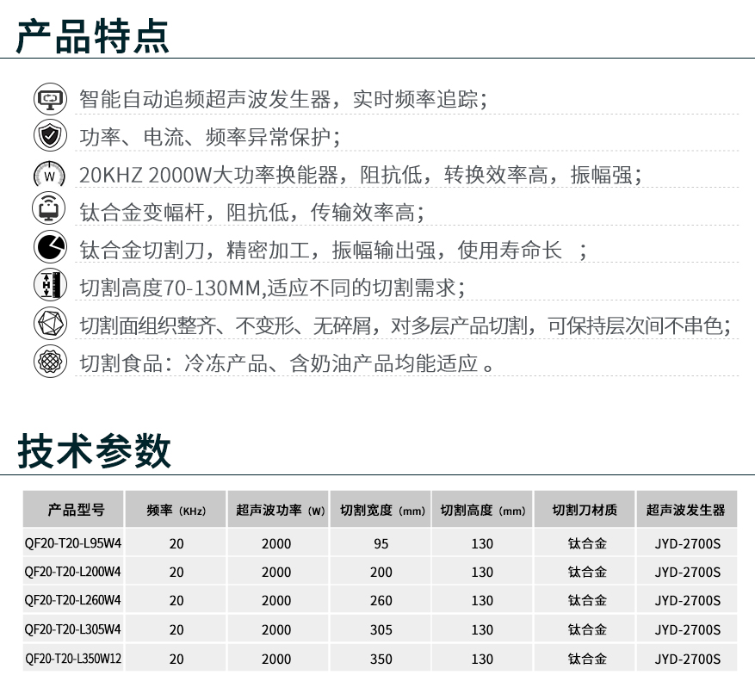Click the height ruler icon for 切割高度70-130MM
This screenshot has width=755, height=700.
(x=49, y=286)
